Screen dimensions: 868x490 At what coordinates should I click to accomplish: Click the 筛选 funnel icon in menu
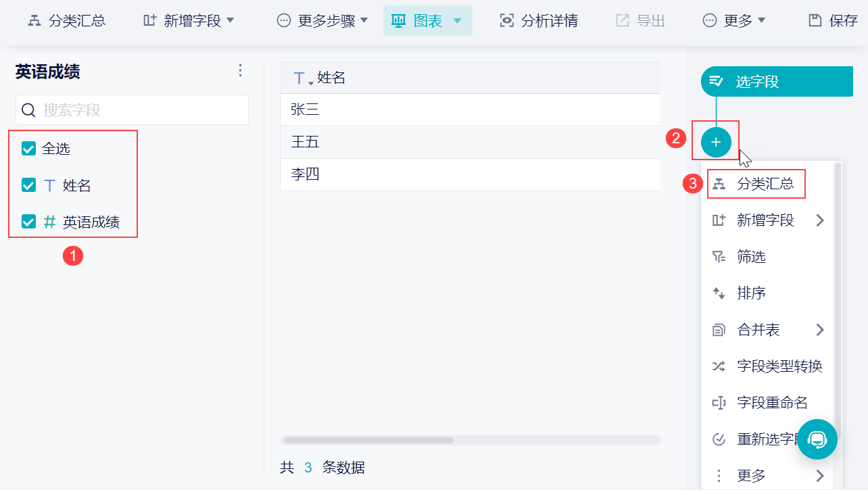pos(719,257)
